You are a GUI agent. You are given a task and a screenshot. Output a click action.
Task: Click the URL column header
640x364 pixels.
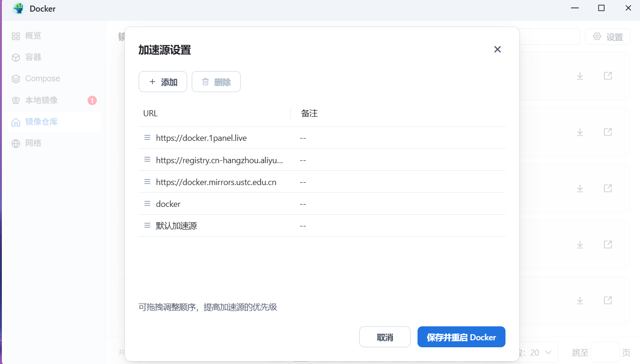point(150,113)
